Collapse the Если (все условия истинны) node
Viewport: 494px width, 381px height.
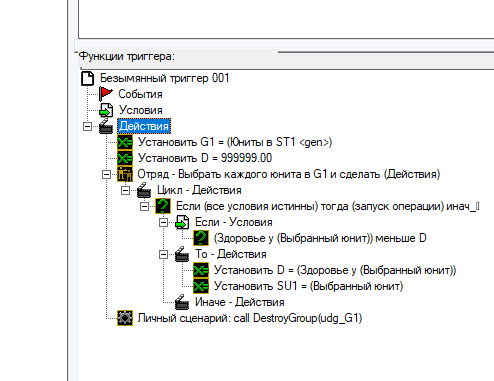(144, 206)
